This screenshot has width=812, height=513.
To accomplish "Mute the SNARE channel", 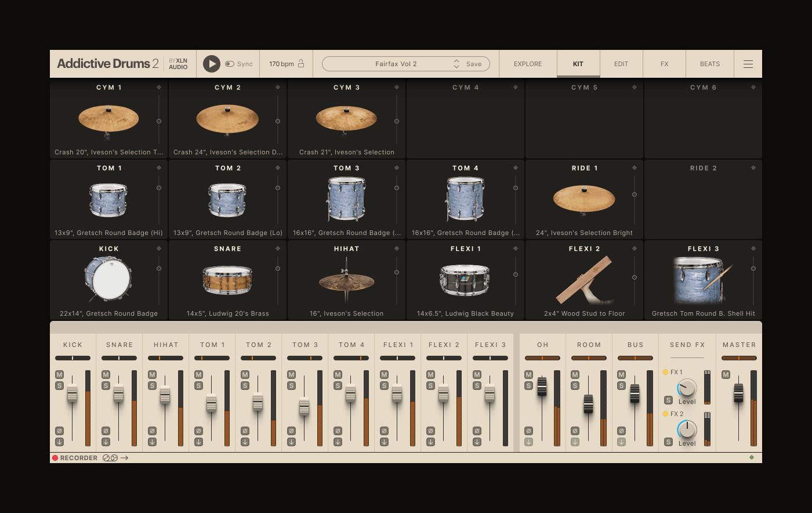I will point(106,375).
